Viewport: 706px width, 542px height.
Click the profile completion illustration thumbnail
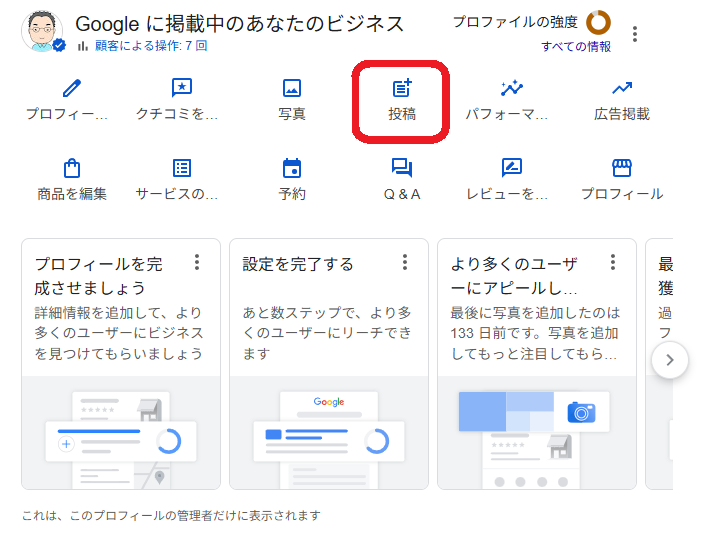point(121,433)
